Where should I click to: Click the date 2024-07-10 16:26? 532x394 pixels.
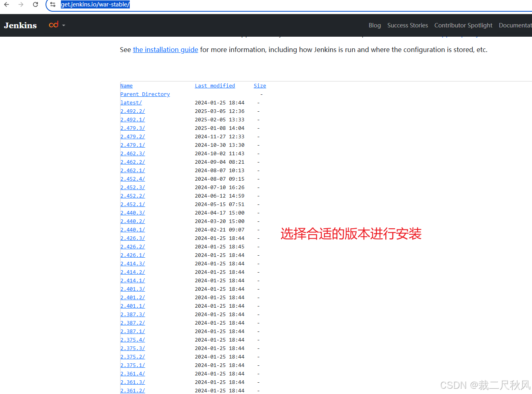pyautogui.click(x=220, y=188)
